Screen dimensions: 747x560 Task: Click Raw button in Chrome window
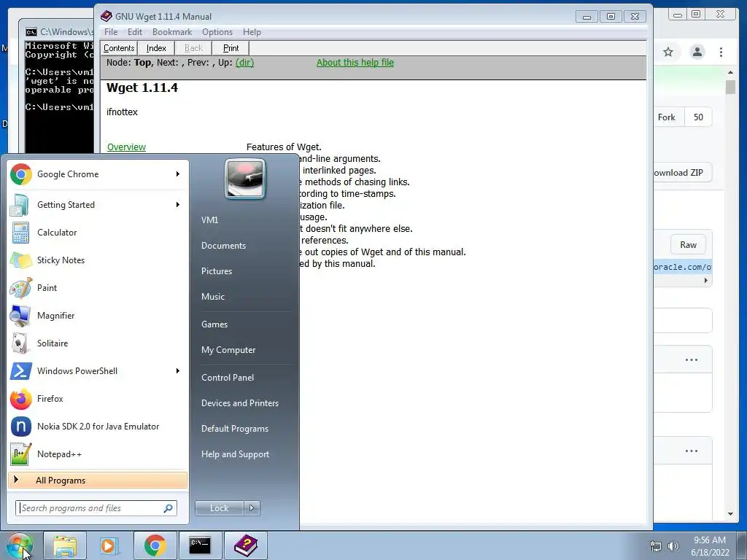[688, 245]
